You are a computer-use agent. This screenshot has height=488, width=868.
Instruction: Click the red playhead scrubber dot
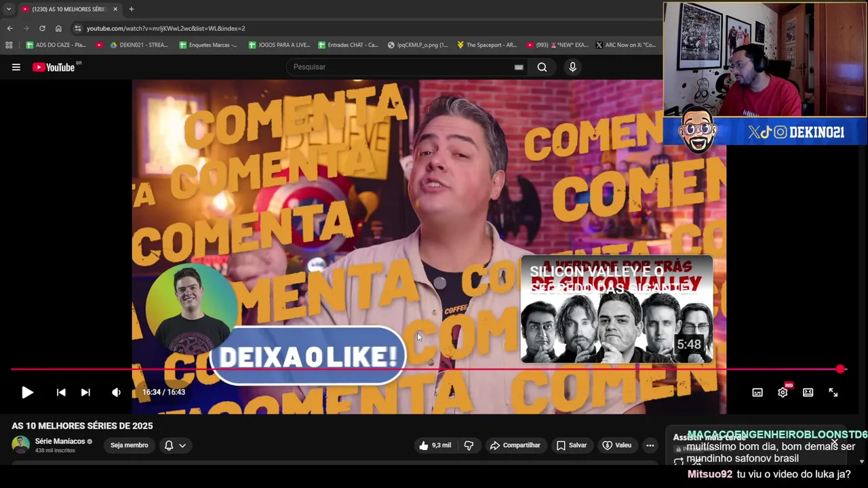pyautogui.click(x=841, y=369)
